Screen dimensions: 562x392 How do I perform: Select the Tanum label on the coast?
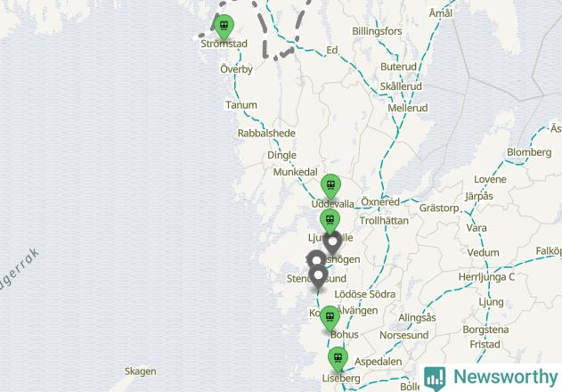pos(241,105)
